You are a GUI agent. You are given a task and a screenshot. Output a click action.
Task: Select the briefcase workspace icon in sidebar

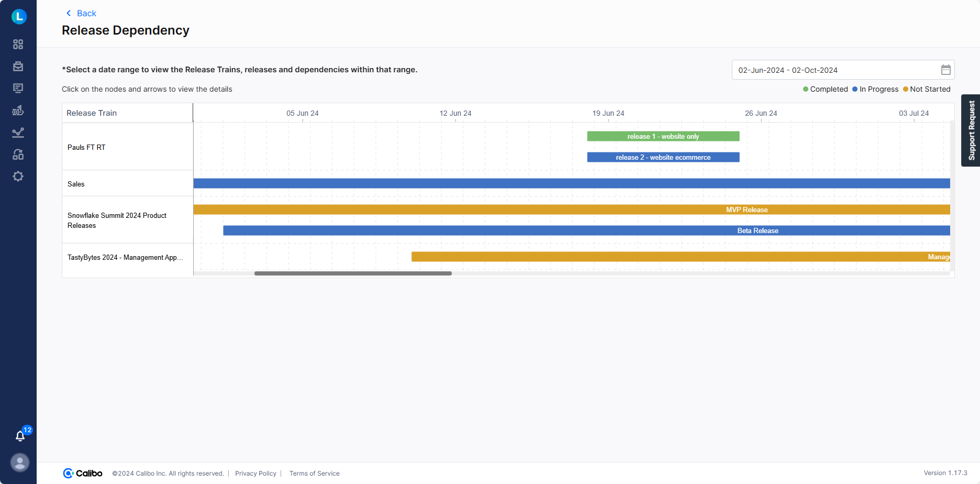click(x=18, y=67)
